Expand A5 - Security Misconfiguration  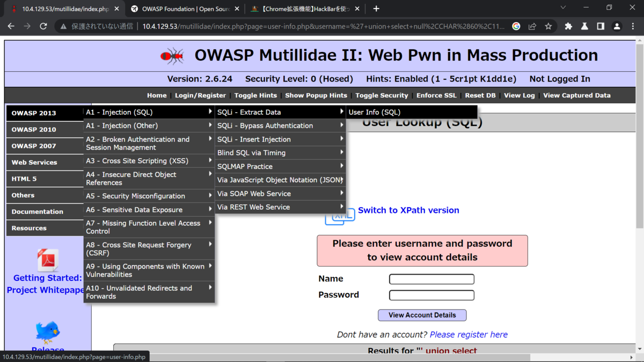pos(149,196)
